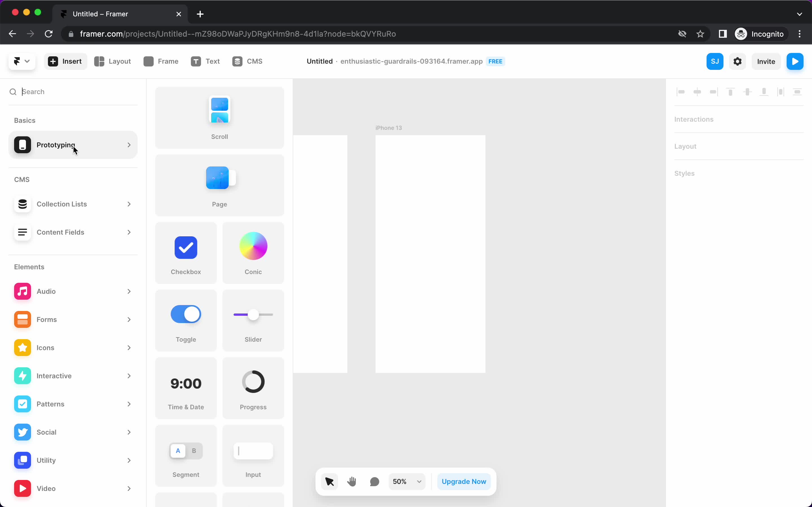Click the Hand/pan tool in canvas
Viewport: 812px width, 507px height.
pyautogui.click(x=352, y=481)
